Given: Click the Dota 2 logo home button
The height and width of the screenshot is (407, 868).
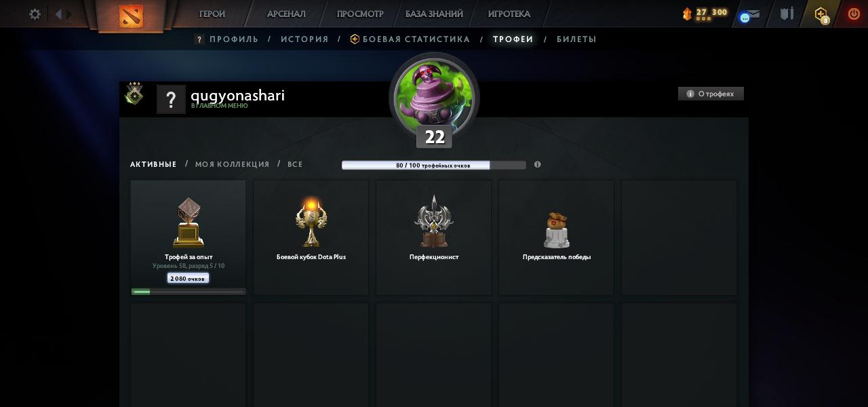Looking at the screenshot, I should [131, 16].
